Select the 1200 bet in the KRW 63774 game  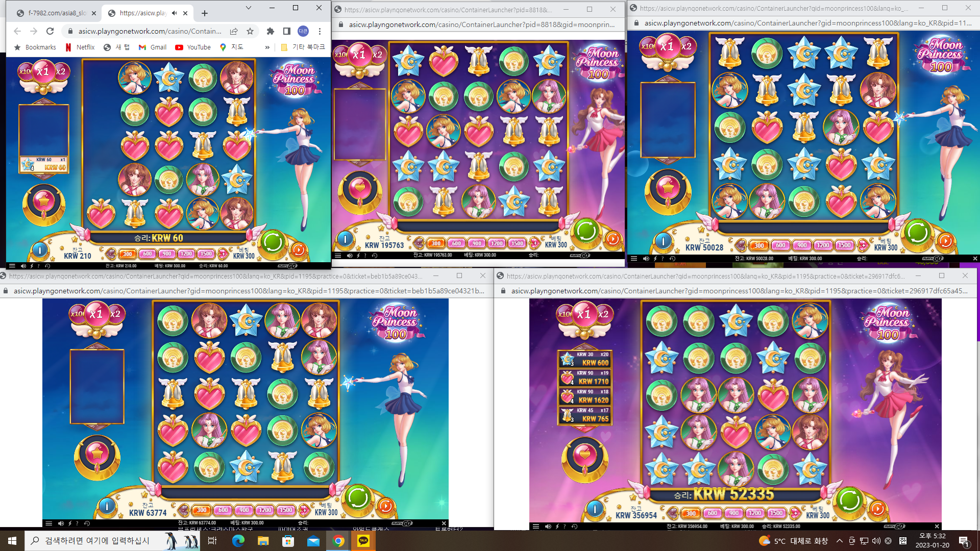pyautogui.click(x=265, y=510)
